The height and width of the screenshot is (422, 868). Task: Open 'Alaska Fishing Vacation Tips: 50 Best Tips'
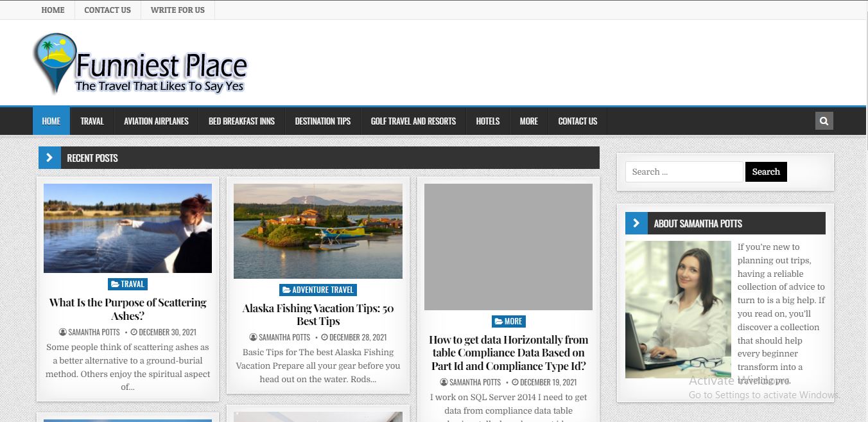point(318,315)
